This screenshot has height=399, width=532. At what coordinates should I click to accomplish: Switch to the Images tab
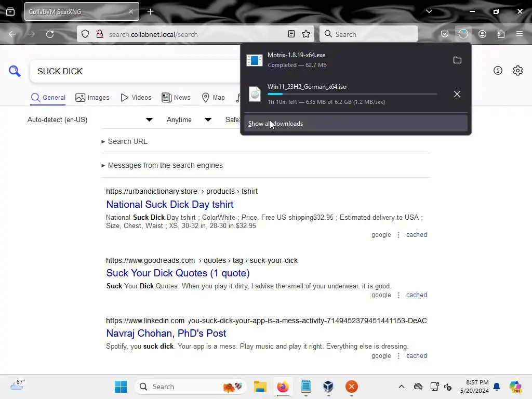coord(92,98)
